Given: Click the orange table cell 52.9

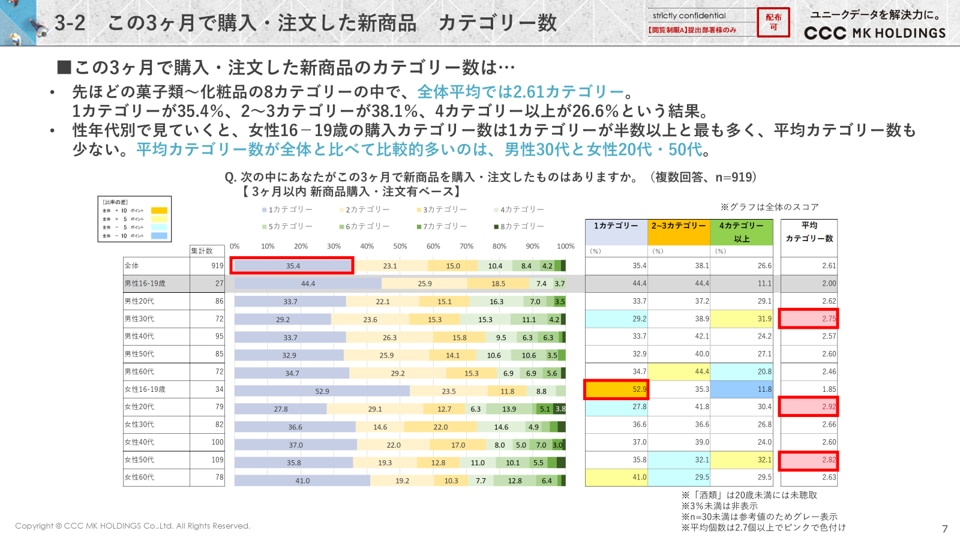Looking at the screenshot, I should 616,389.
